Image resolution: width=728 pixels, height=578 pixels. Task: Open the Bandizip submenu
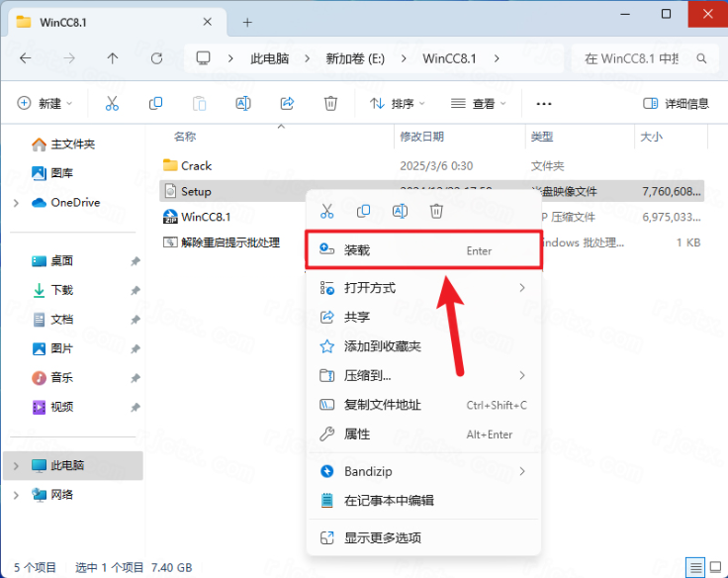[423, 471]
